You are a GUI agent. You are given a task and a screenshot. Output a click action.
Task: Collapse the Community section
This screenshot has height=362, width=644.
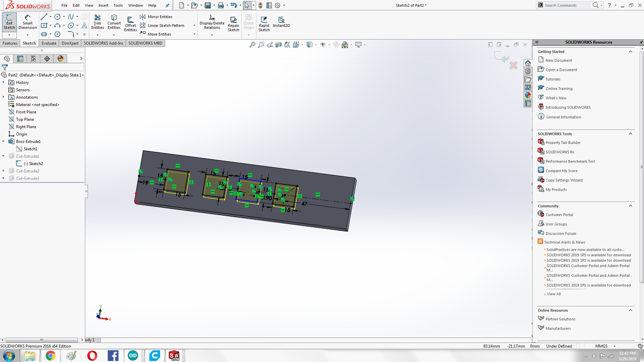(630, 206)
